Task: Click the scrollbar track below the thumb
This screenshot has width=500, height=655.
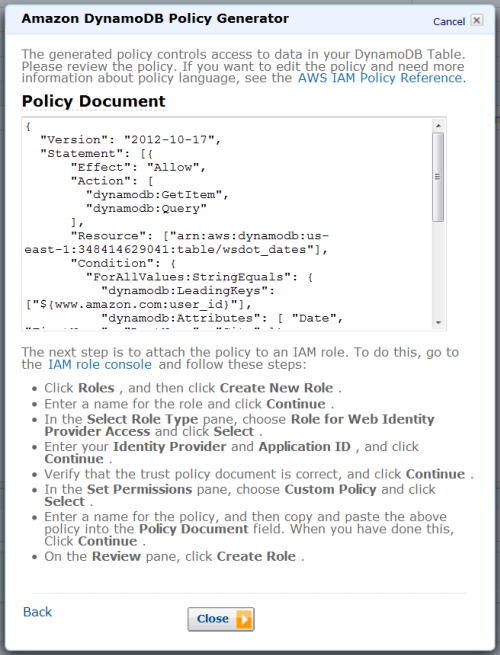Action: coord(438,269)
